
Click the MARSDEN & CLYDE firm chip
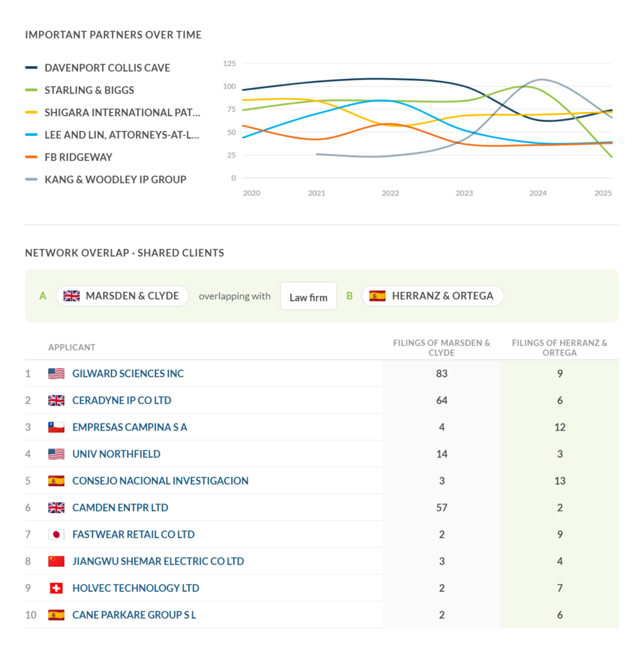[x=122, y=296]
